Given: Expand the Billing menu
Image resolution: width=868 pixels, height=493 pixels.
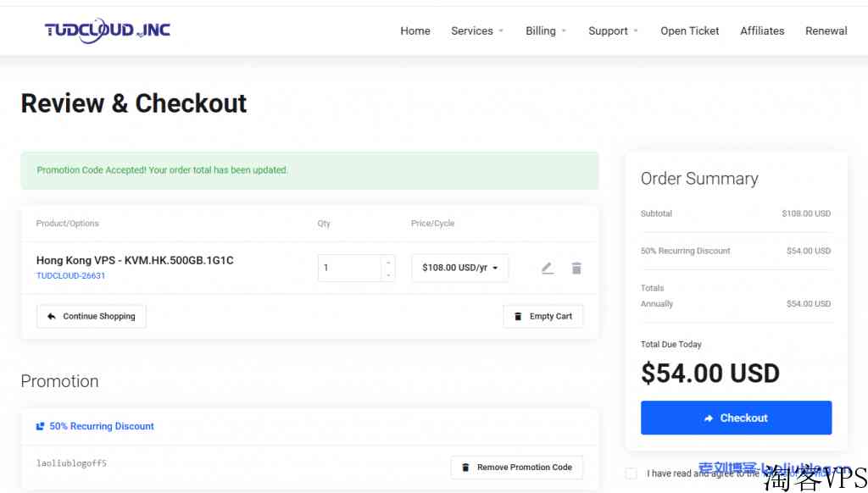Looking at the screenshot, I should 546,31.
